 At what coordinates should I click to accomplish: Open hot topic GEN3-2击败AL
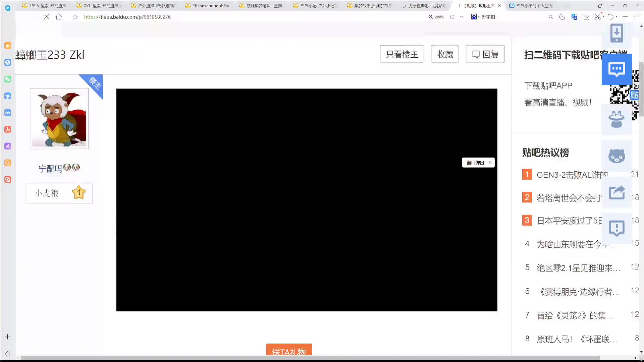coord(572,175)
